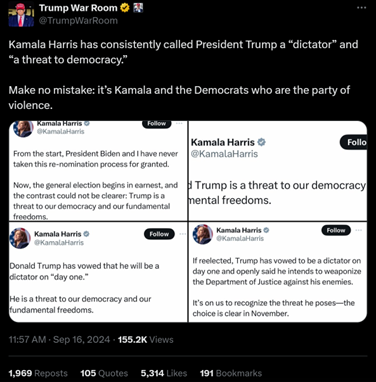Click Follow button in top-left Kamala Harris tweet
This screenshot has height=382, width=376.
click(157, 124)
